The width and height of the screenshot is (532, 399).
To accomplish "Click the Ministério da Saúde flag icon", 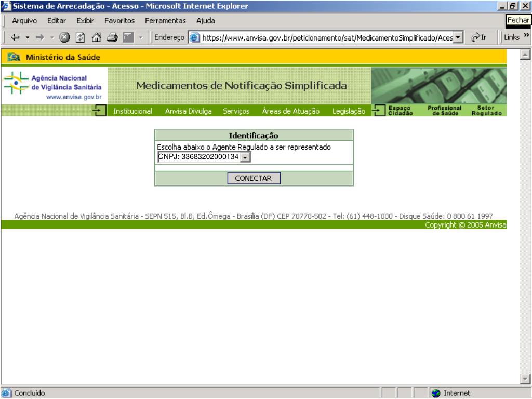I will point(14,57).
